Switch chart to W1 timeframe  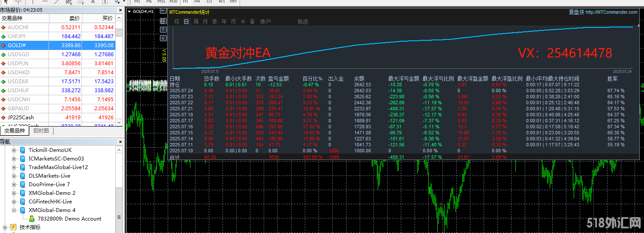[222, 2]
